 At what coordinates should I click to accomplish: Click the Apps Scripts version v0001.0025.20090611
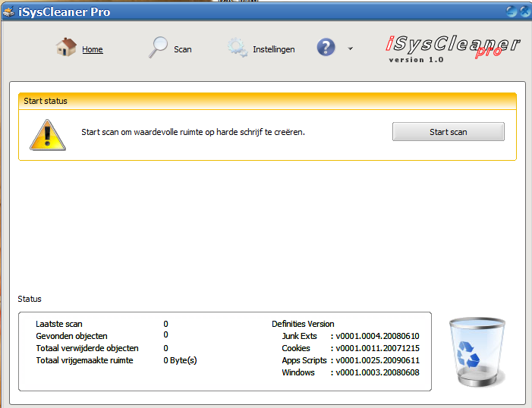click(x=378, y=360)
